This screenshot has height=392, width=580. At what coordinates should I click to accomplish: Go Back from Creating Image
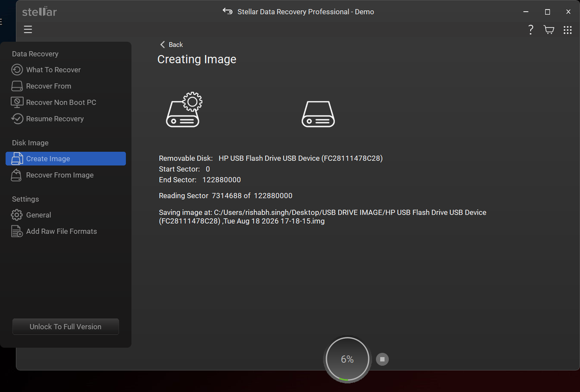[171, 45]
